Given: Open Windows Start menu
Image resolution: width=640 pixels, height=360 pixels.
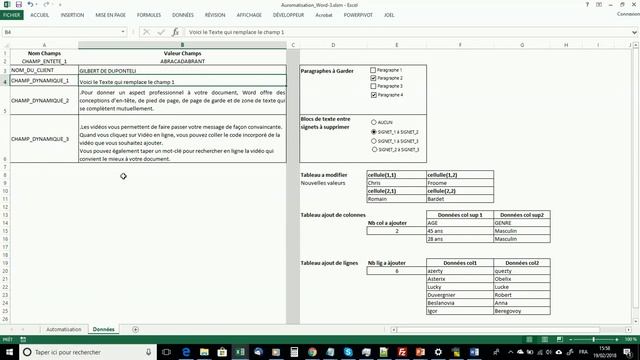Looking at the screenshot, I should pos(9,352).
